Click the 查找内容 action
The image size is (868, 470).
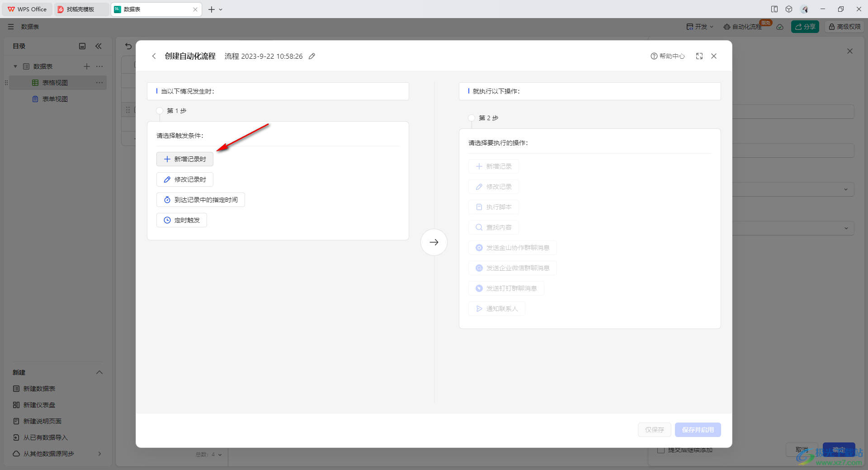coord(494,227)
